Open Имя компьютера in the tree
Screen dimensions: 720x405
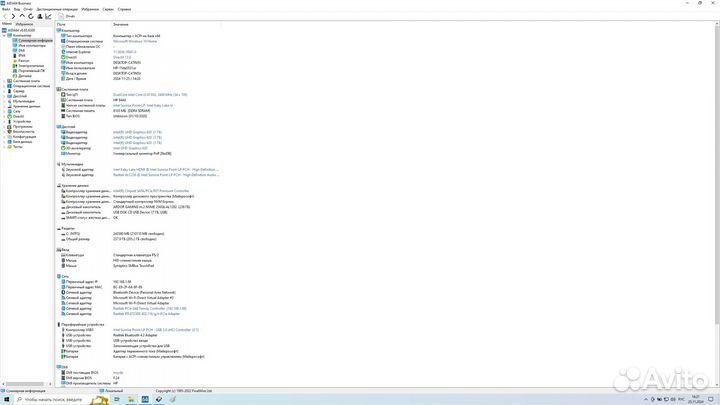click(x=30, y=45)
